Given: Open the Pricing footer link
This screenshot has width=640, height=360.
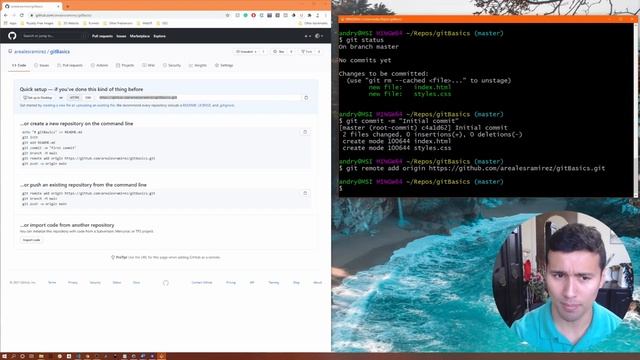Looking at the screenshot, I should tap(231, 282).
